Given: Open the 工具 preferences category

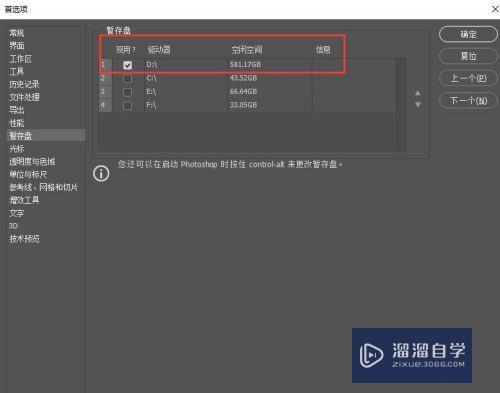Looking at the screenshot, I should point(17,71).
